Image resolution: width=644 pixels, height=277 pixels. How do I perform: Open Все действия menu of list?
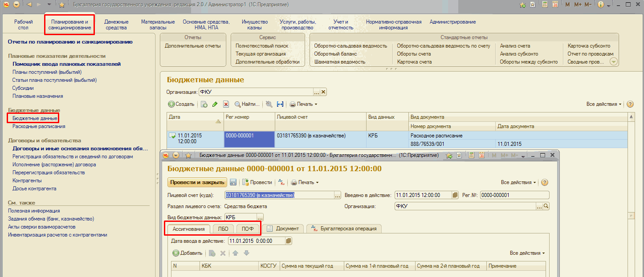[x=604, y=104]
